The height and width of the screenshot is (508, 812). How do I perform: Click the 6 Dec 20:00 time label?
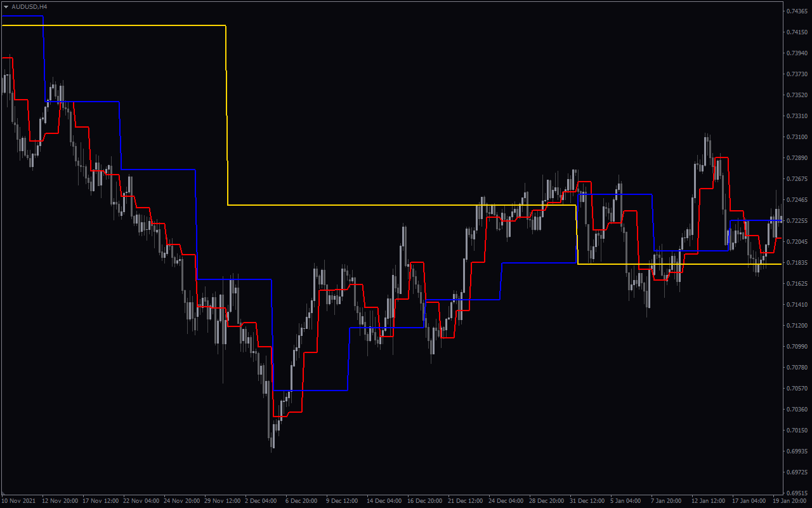(x=301, y=501)
